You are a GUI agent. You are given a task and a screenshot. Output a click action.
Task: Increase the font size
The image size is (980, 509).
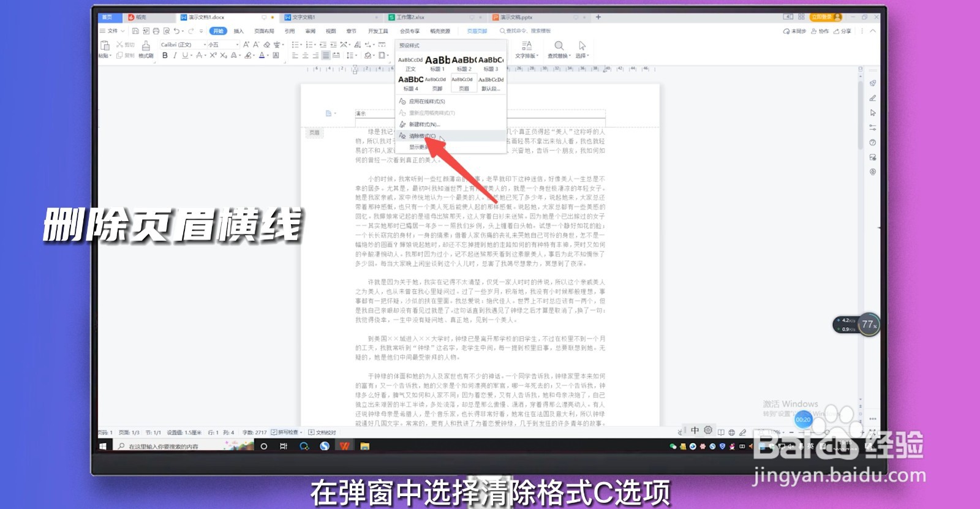point(246,45)
